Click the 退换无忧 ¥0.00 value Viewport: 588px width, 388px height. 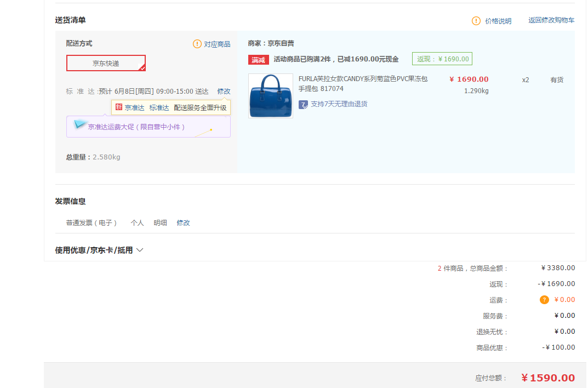[x=565, y=332]
